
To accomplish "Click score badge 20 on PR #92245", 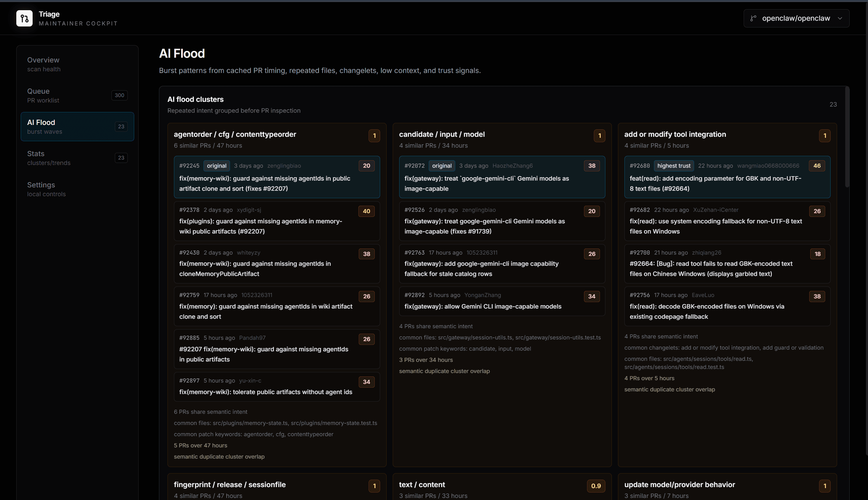I will (367, 166).
